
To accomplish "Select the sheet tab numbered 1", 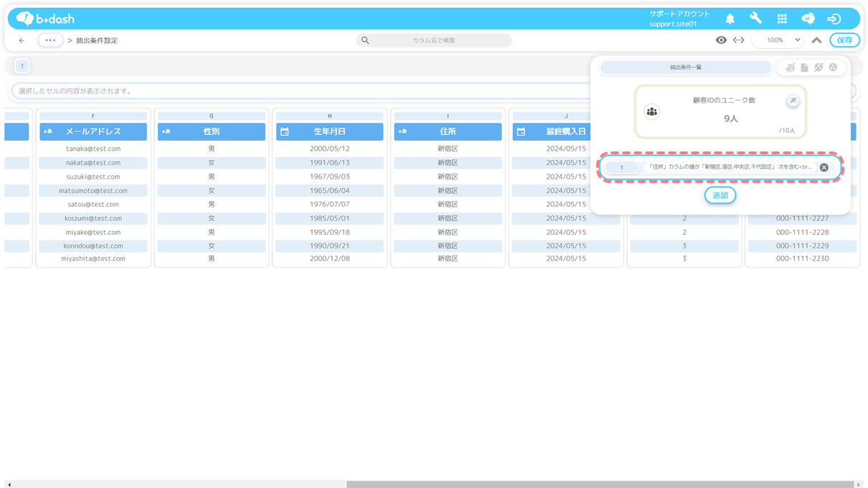I will pos(22,66).
